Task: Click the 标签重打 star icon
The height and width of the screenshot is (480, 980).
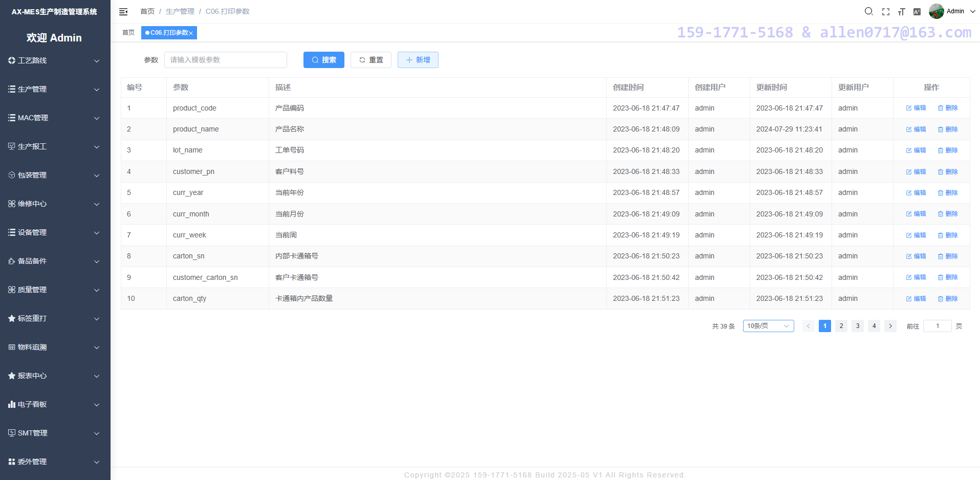Action: (x=12, y=318)
